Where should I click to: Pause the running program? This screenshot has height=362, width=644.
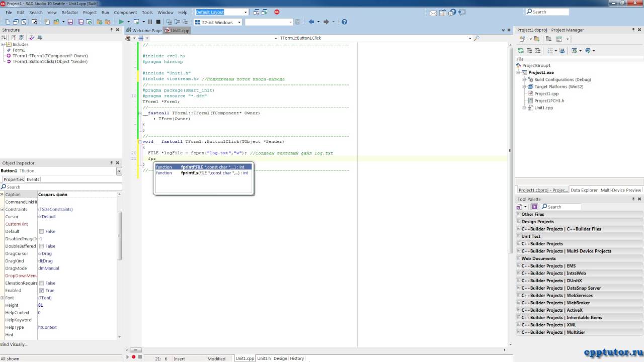click(x=150, y=22)
